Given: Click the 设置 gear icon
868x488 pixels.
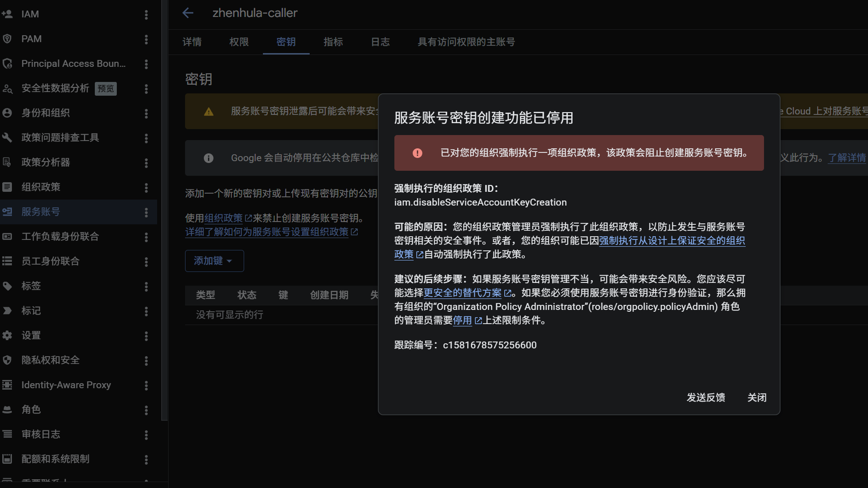Looking at the screenshot, I should point(7,336).
